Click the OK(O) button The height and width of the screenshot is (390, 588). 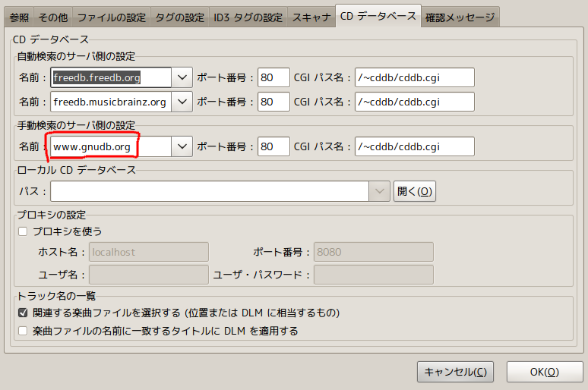[545, 372]
